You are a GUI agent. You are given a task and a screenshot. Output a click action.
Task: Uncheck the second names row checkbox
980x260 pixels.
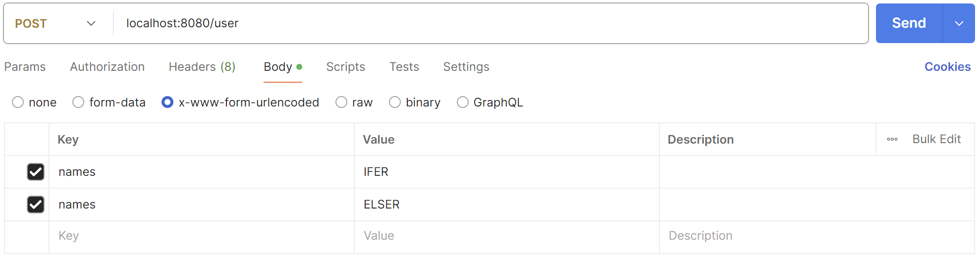click(x=36, y=205)
